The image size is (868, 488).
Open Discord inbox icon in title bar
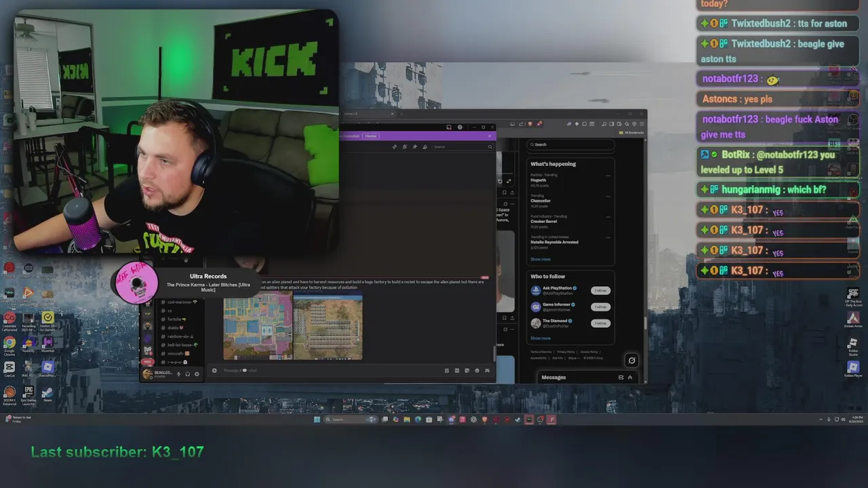pos(449,127)
